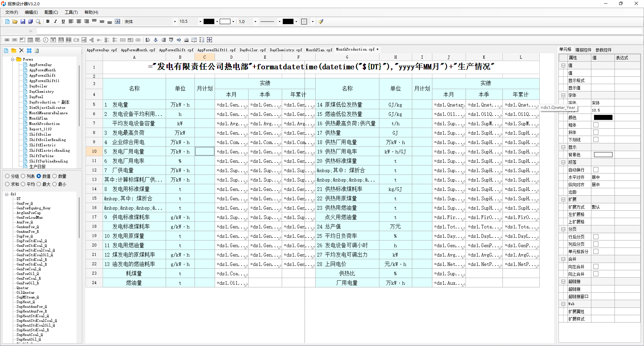
Task: Create new form in the Forms panel
Action: (x=6, y=51)
